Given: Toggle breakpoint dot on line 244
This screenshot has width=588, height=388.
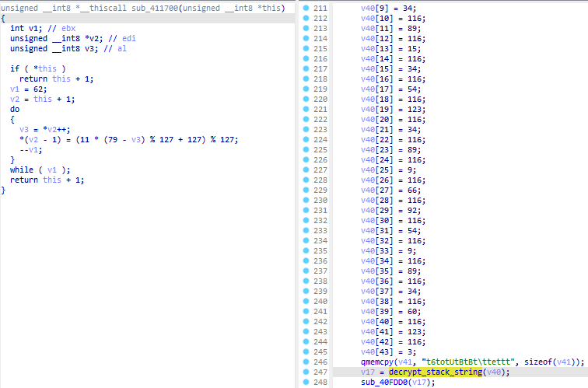Looking at the screenshot, I should coord(306,341).
